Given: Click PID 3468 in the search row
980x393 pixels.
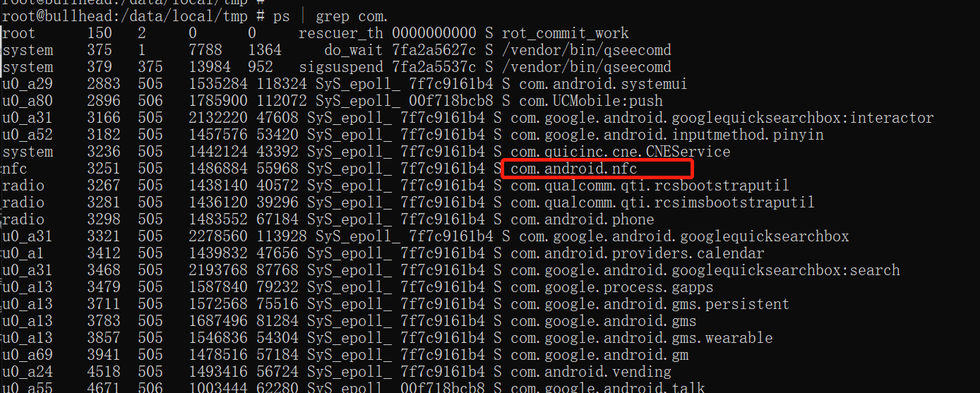Looking at the screenshot, I should (104, 270).
